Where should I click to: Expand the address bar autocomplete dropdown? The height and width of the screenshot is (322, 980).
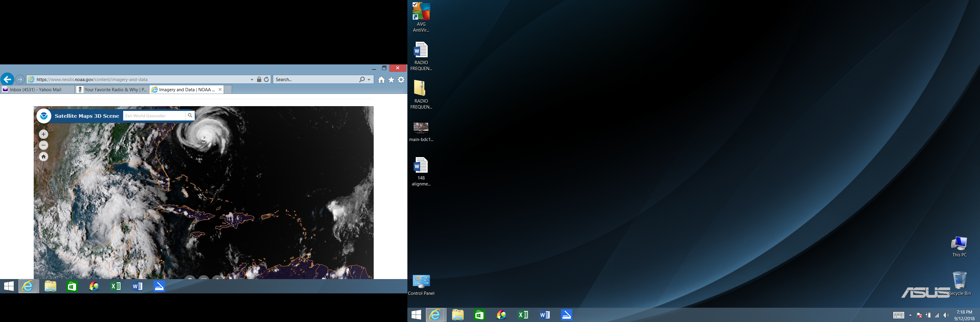point(252,79)
